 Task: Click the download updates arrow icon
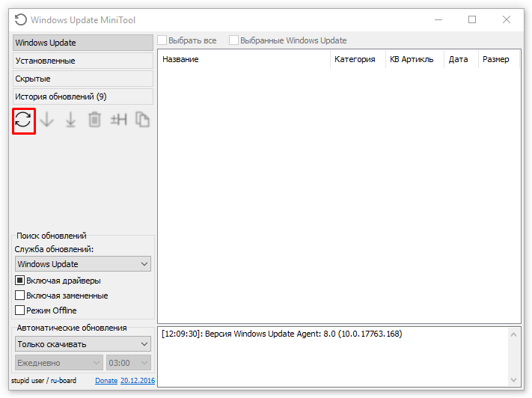[x=47, y=120]
